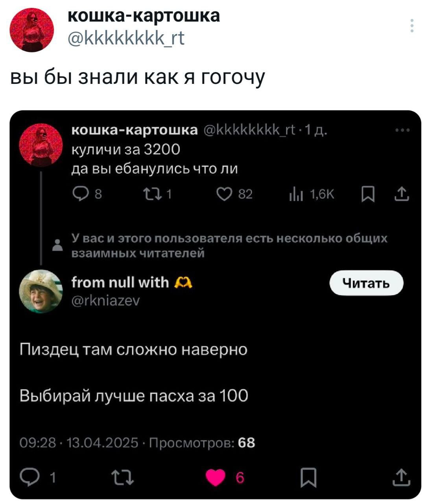Open the @kkkkkkkk_rt handle at top

click(x=126, y=39)
